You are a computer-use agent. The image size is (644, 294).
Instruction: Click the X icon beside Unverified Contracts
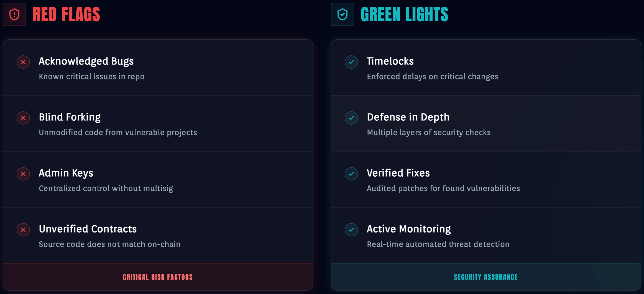pyautogui.click(x=23, y=230)
